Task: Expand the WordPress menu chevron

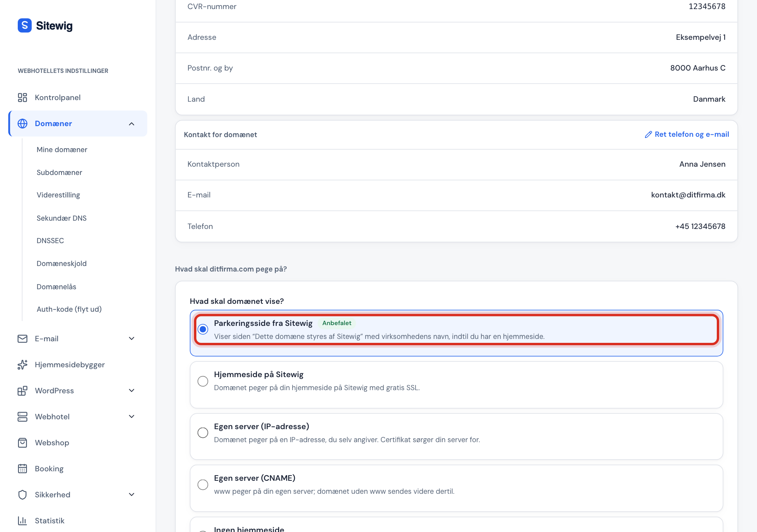Action: click(x=132, y=391)
